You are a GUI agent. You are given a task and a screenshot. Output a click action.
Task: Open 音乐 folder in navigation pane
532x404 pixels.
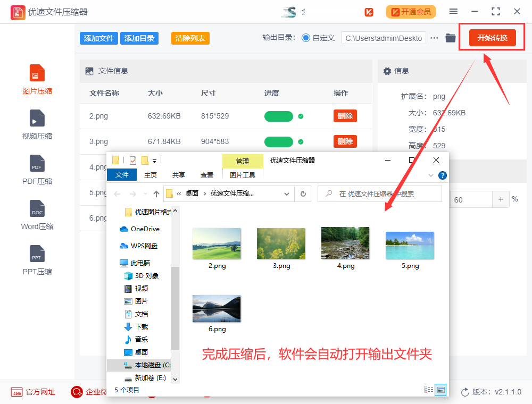tap(137, 339)
